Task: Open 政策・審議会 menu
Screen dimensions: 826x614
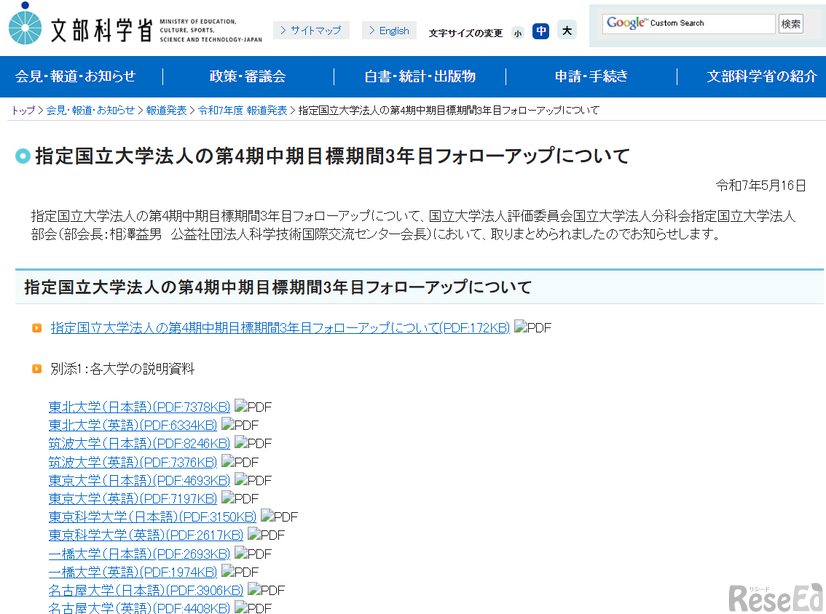Action: click(248, 76)
